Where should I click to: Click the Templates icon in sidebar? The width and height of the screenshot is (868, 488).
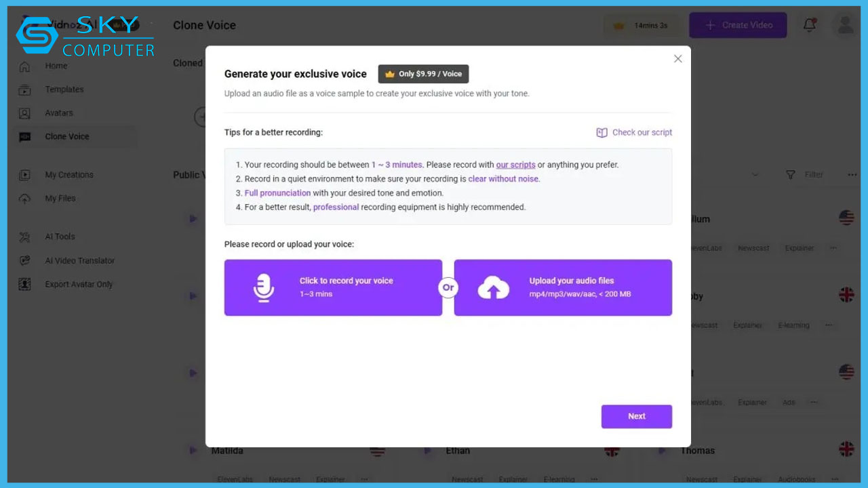click(25, 90)
